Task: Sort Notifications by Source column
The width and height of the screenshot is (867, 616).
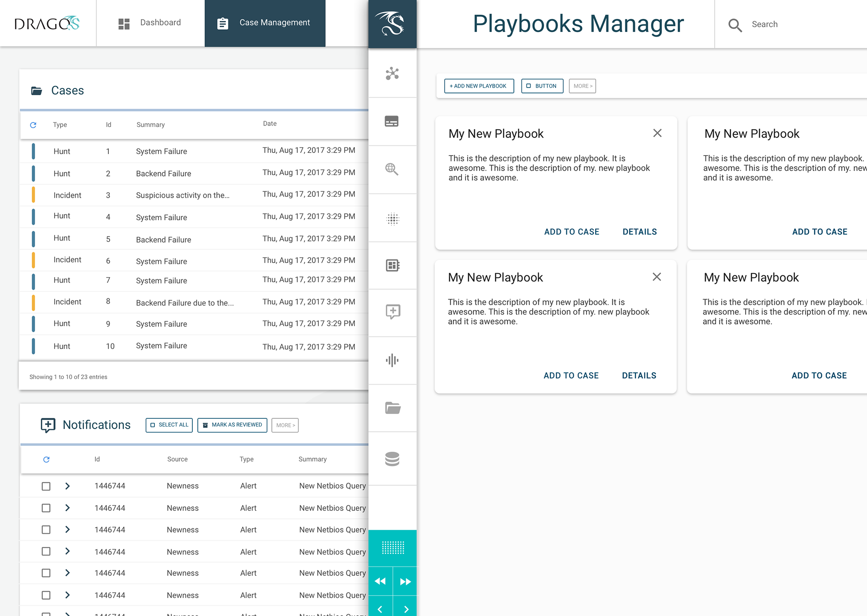Action: [177, 459]
